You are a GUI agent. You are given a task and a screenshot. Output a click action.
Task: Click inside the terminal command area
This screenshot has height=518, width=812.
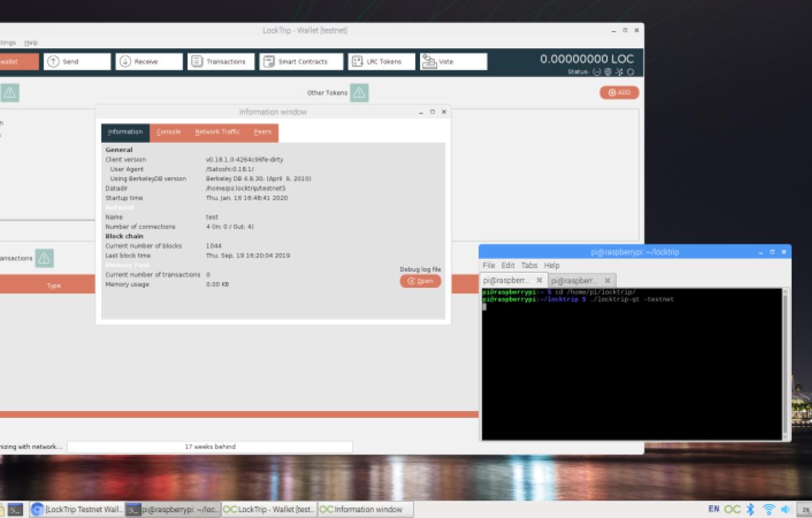point(632,364)
